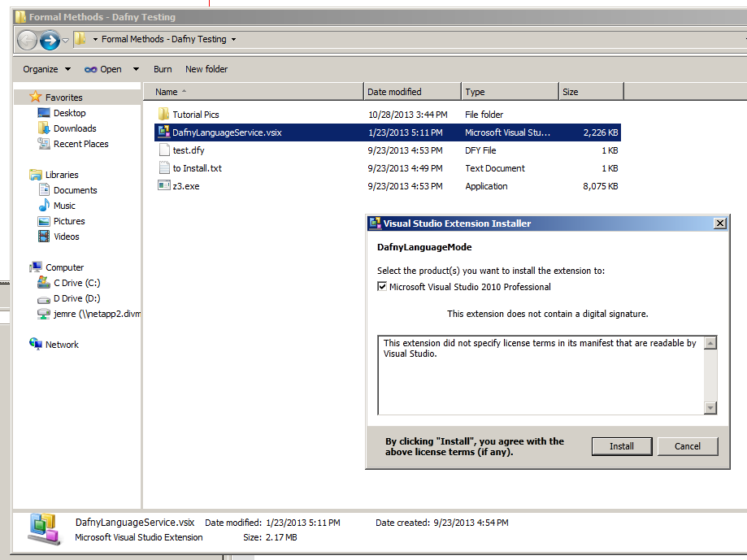
Task: Expand the root path dropdown in address bar
Action: pyautogui.click(x=95, y=40)
